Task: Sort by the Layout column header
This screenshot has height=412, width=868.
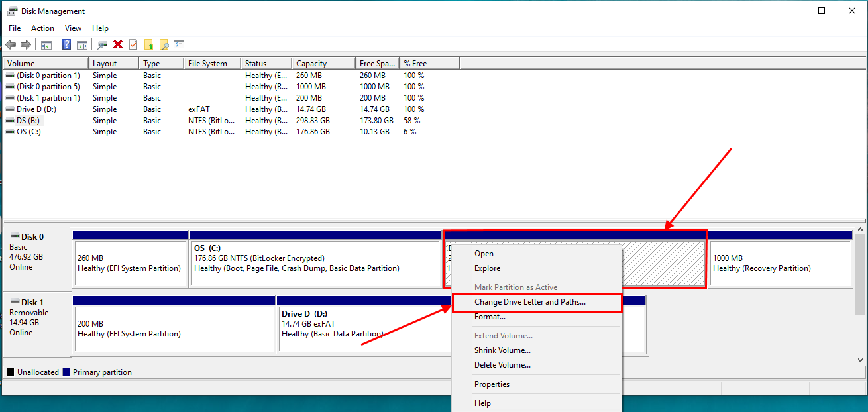Action: click(114, 64)
